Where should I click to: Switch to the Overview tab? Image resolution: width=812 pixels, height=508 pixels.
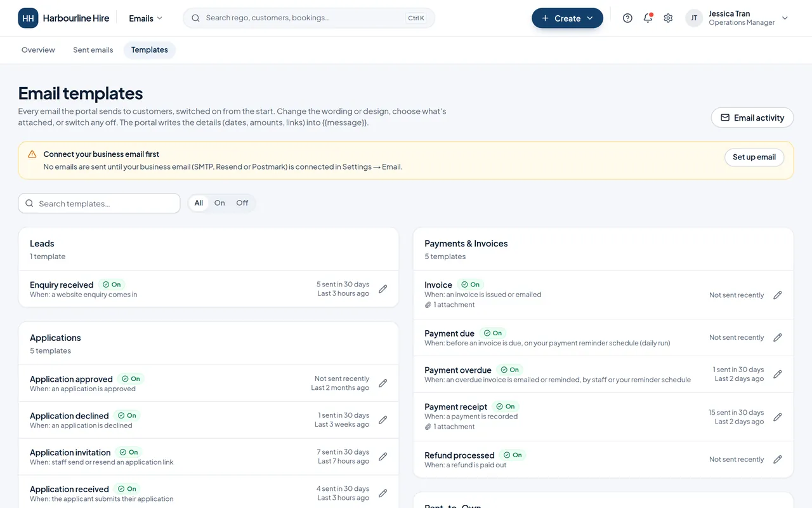38,50
